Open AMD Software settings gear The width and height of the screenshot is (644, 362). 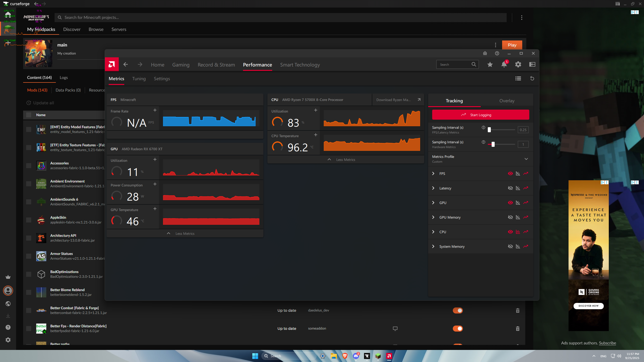coord(518,65)
